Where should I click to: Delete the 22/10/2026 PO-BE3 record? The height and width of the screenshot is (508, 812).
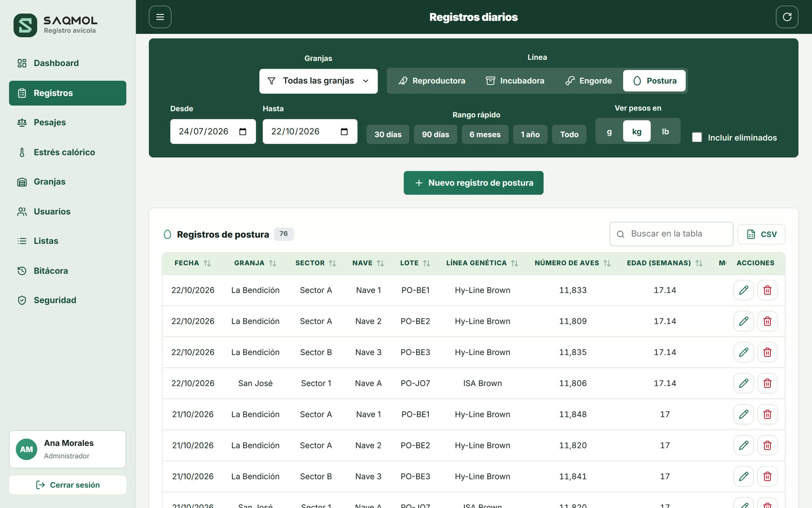767,352
